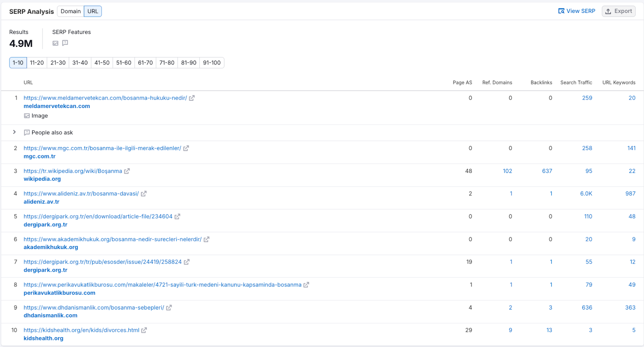Select results range 1-10

coord(18,63)
